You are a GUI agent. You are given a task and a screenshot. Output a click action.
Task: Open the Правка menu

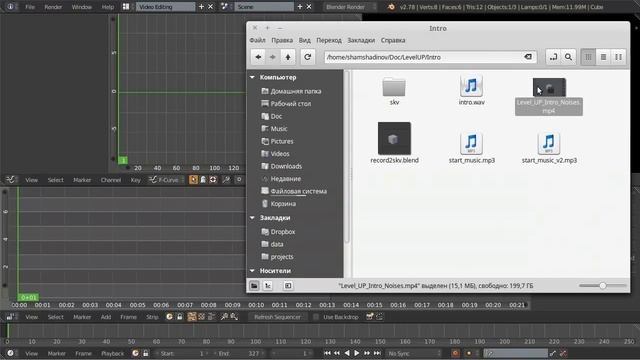point(282,40)
